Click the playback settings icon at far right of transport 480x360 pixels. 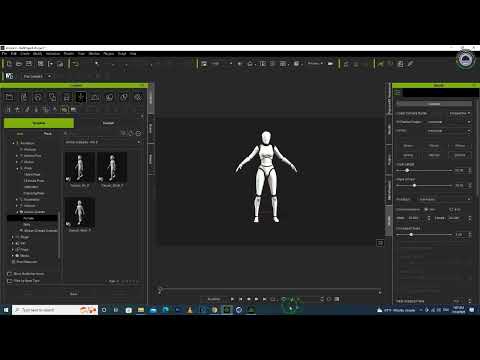pos(337,299)
